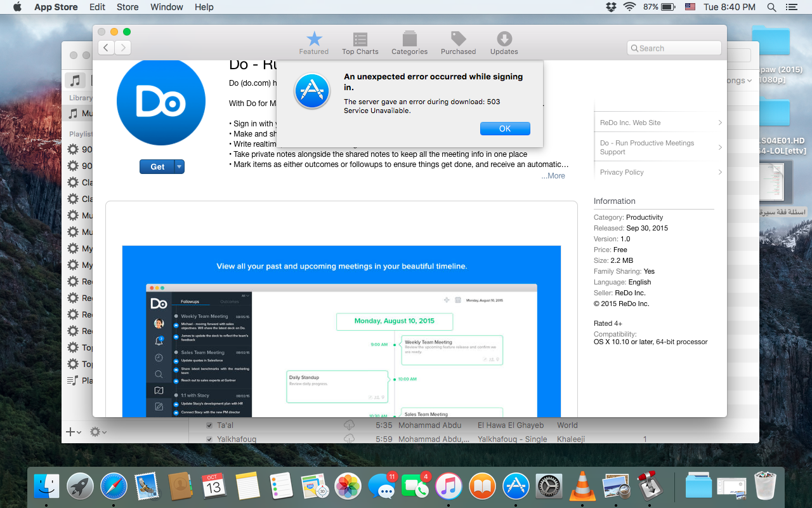This screenshot has width=812, height=508.
Task: Open Top Charts in App Store toolbar
Action: pos(360,43)
